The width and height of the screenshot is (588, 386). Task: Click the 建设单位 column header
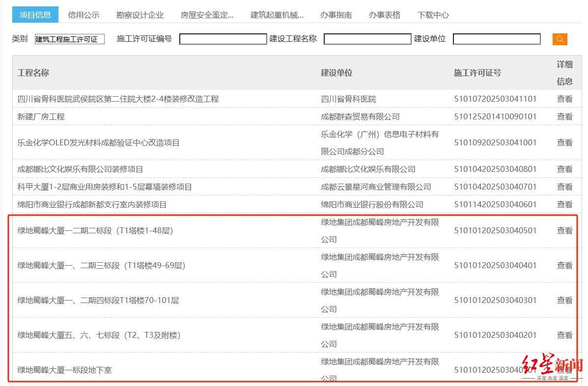336,73
